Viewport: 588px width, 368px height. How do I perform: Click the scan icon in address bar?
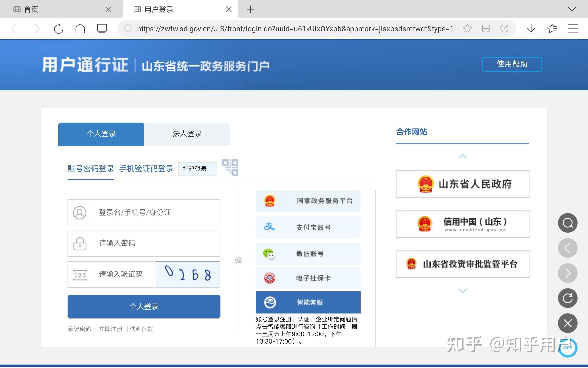(486, 29)
